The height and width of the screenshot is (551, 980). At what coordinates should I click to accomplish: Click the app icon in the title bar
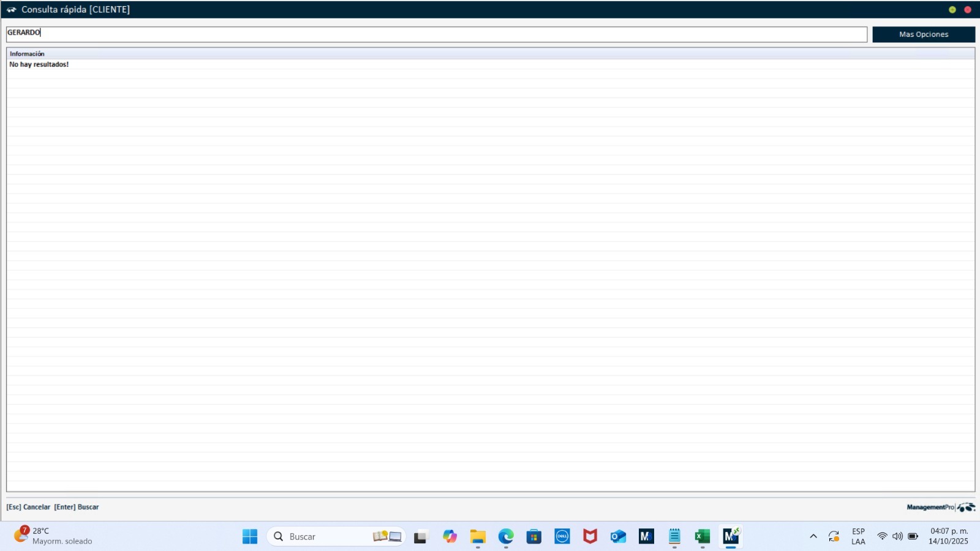tap(11, 10)
